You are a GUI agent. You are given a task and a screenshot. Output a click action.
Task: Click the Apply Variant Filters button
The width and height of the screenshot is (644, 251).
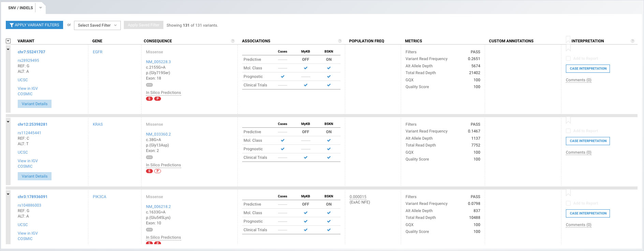[x=34, y=25]
